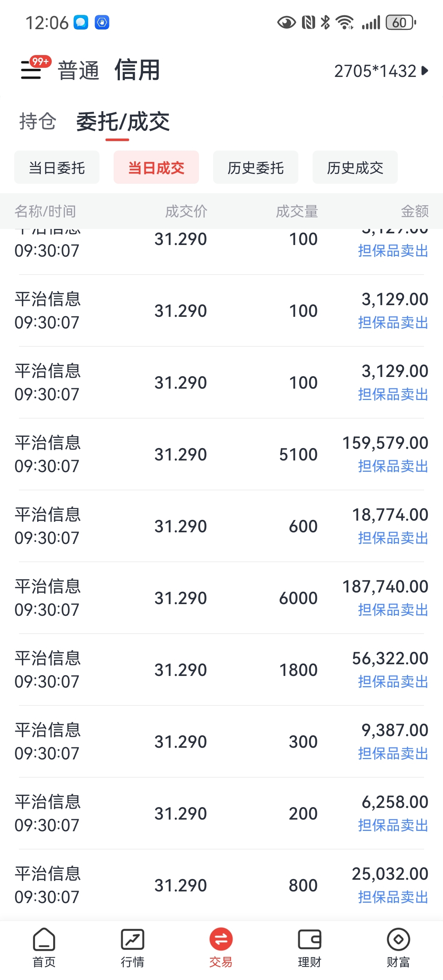Screen dimensions: 443x980
Task: Open the 5100-share 平治信息 trade record
Action: click(221, 454)
